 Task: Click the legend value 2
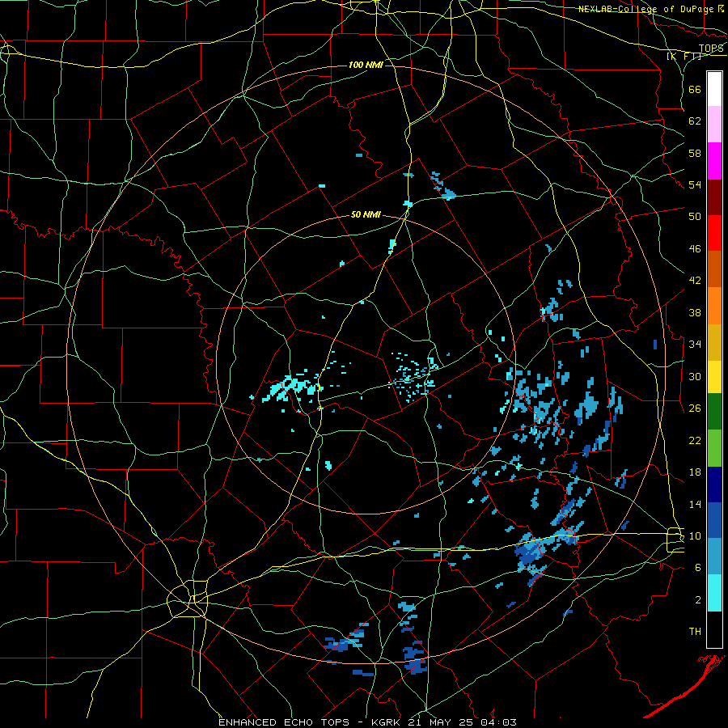click(x=698, y=599)
